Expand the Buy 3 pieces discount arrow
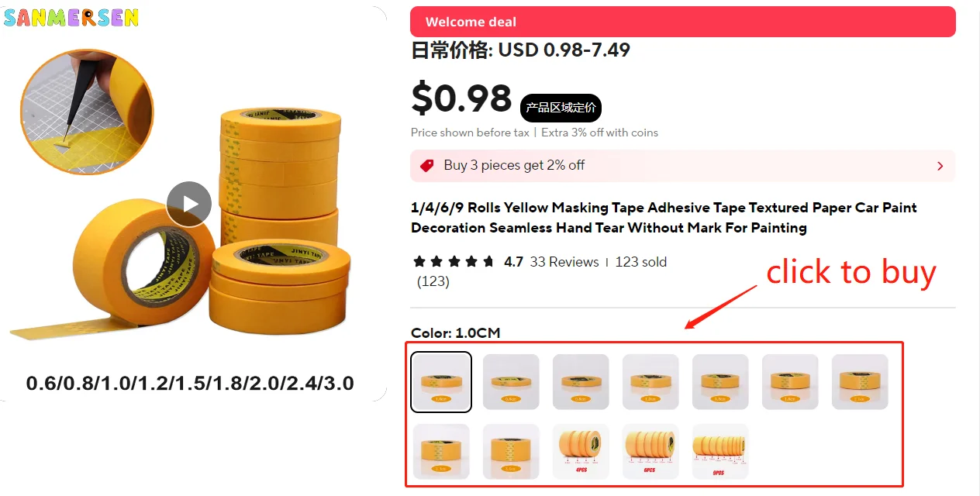This screenshot has height=496, width=980. tap(940, 166)
